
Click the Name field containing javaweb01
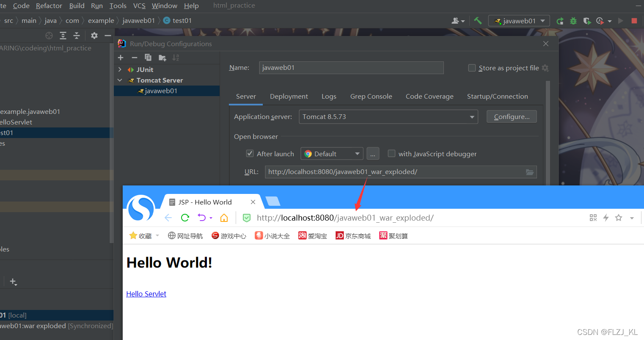pyautogui.click(x=351, y=68)
